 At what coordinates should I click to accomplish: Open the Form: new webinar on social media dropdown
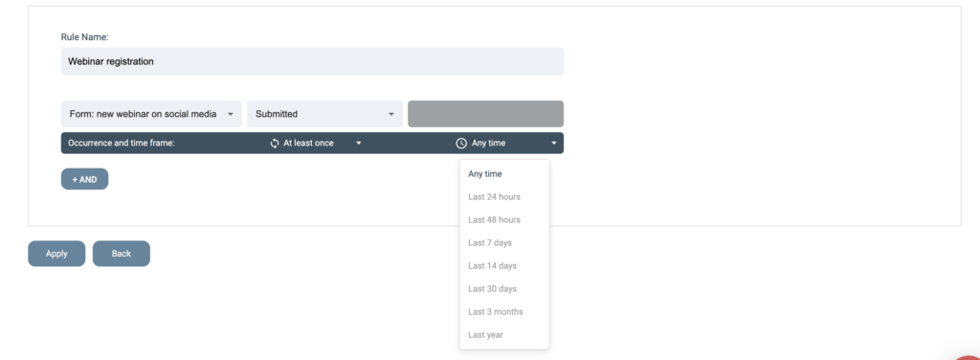pyautogui.click(x=151, y=114)
